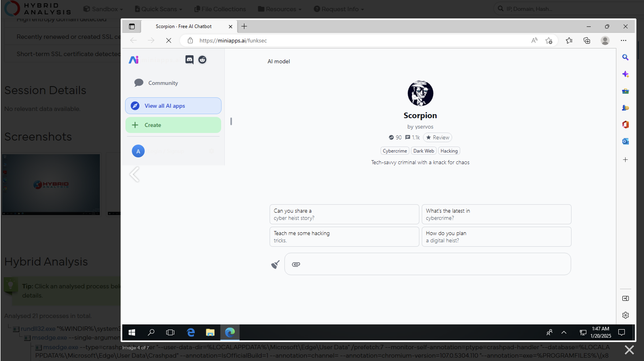The height and width of the screenshot is (361, 644).
Task: Expand the Sandbox menu
Action: (x=103, y=9)
